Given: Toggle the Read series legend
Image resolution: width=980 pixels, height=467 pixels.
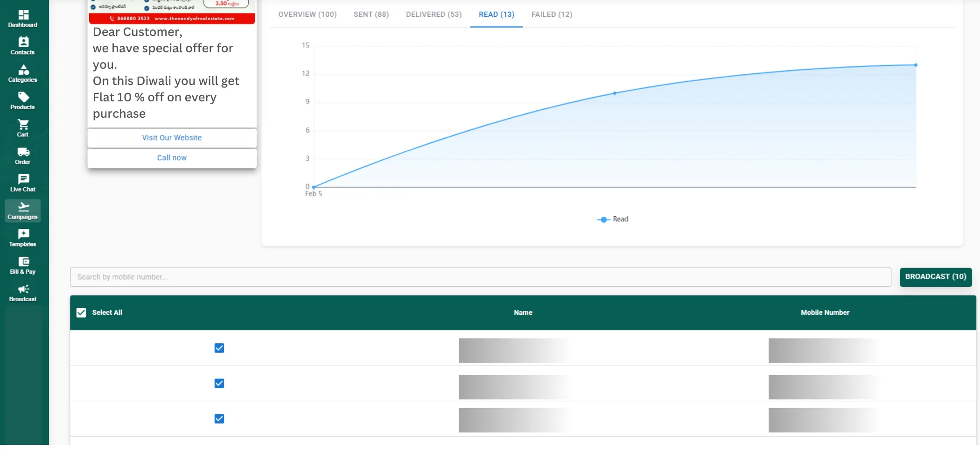Looking at the screenshot, I should coord(613,219).
